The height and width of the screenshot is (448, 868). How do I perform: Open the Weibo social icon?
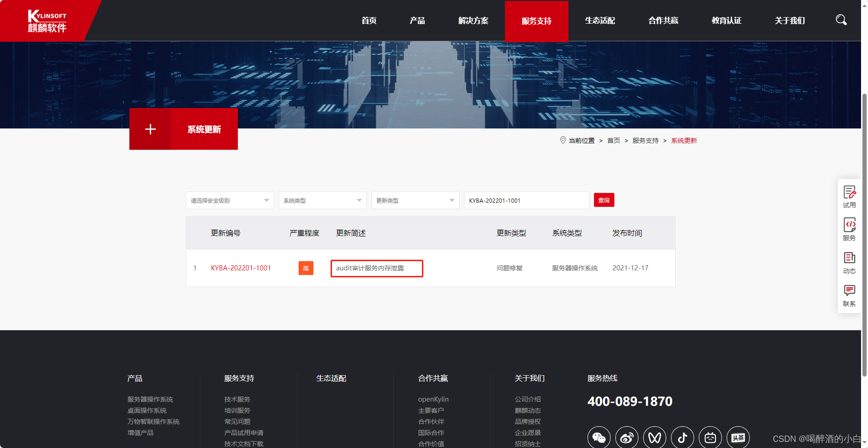point(626,436)
